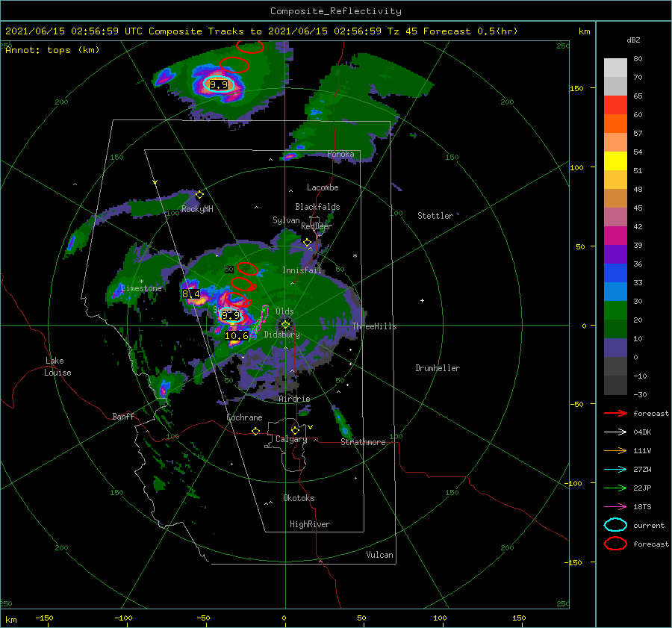Click the northern 9.9 storm cell label
Screen dimensions: 672x628
[219, 85]
